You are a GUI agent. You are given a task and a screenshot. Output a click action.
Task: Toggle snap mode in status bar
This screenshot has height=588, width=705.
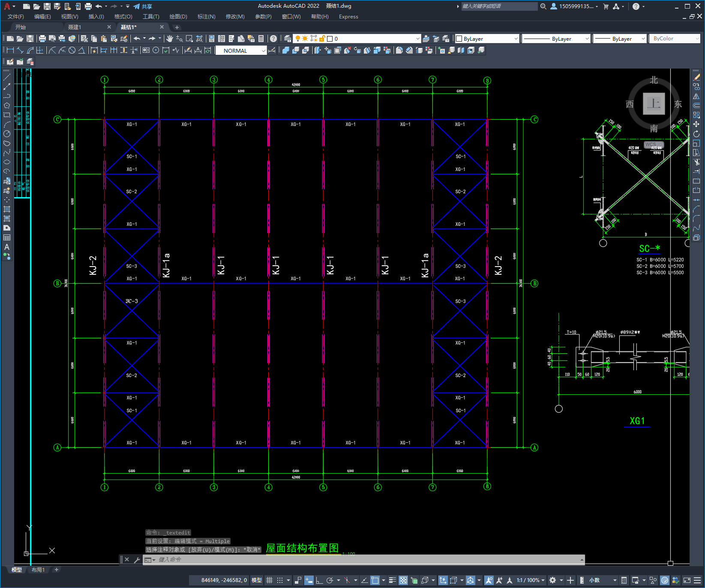coord(280,580)
